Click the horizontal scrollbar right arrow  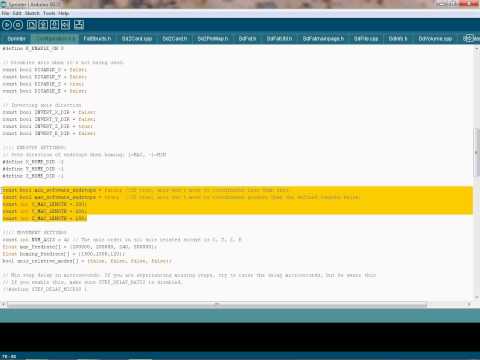pos(469,304)
